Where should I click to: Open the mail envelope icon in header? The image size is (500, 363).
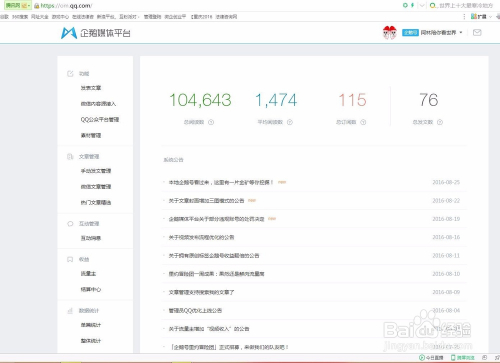click(477, 32)
